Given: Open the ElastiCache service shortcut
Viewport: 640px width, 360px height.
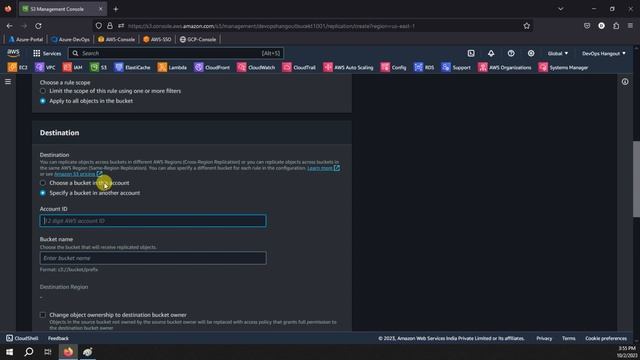Looking at the screenshot, I should pos(132,67).
